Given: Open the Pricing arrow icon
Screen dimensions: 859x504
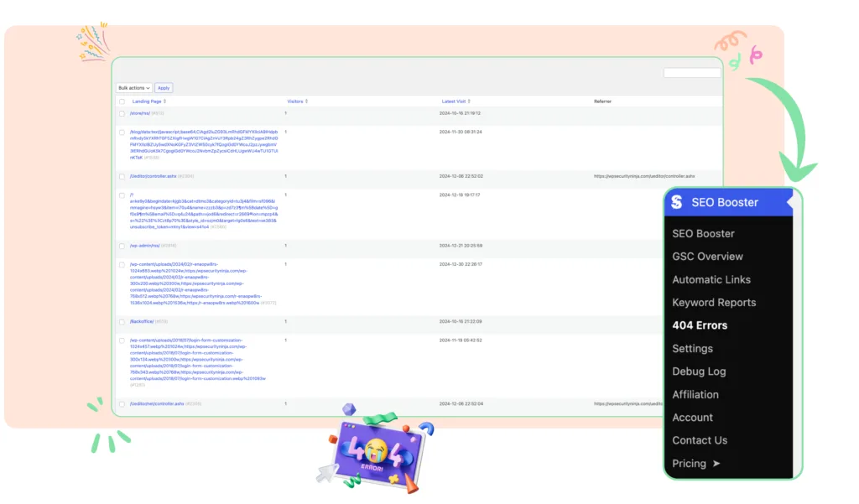Looking at the screenshot, I should coord(716,464).
